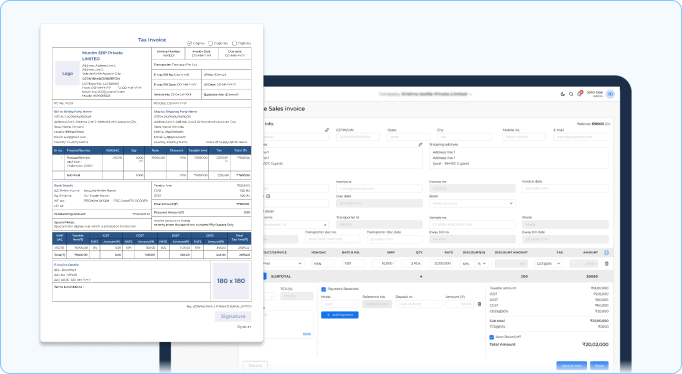682x374 pixels.
Task: Click the GSTIN/UIN input field
Action: coord(358,137)
